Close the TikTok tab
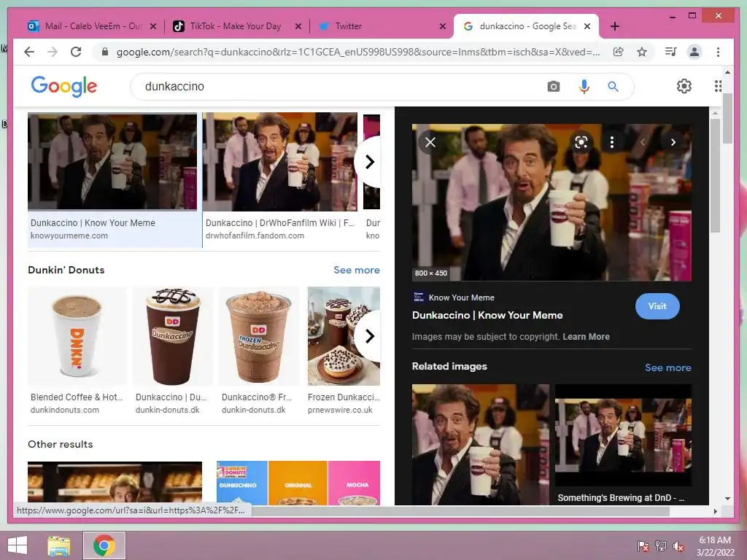Screen dimensions: 747x560 tap(298, 26)
